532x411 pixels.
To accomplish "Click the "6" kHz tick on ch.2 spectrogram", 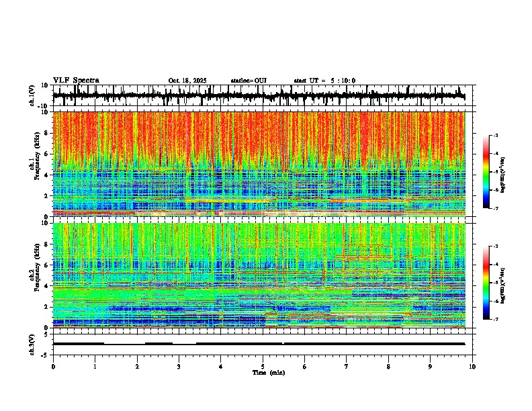I will coord(47,265).
